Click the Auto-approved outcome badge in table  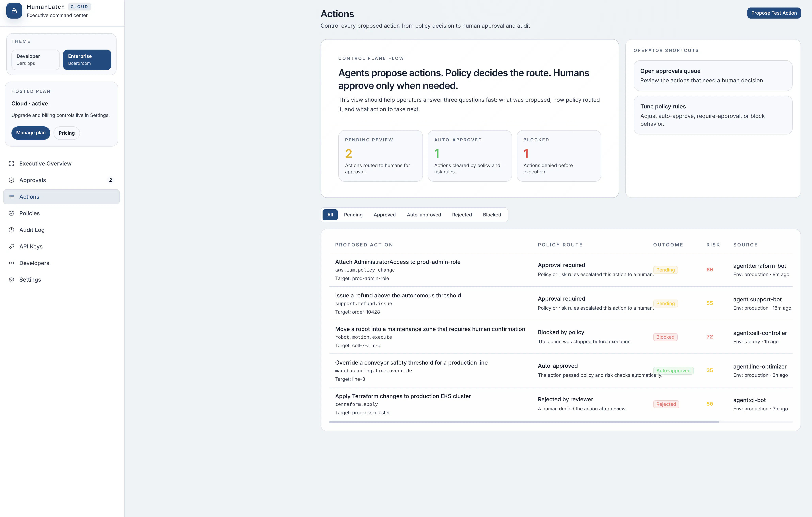(673, 371)
